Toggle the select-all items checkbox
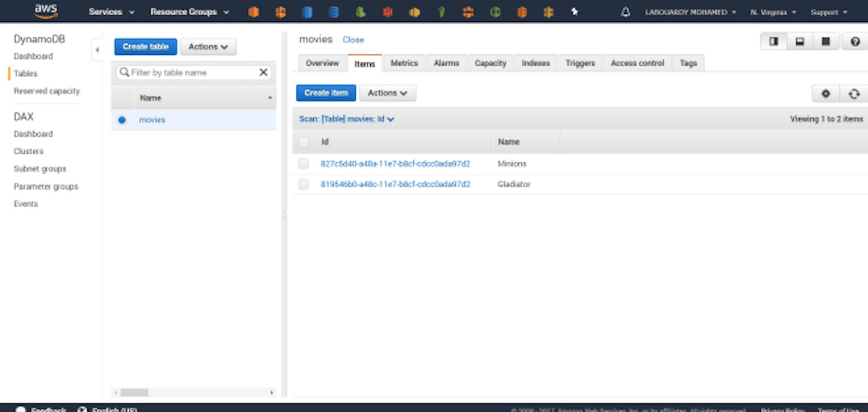 click(303, 142)
